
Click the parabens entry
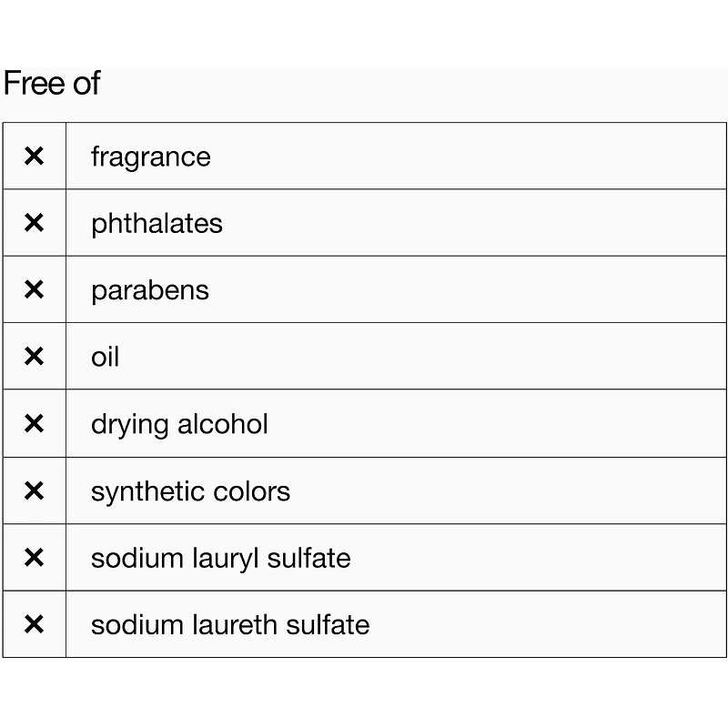[150, 290]
